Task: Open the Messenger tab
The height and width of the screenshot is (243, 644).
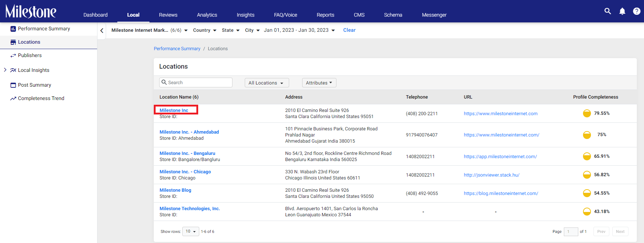Action: tap(434, 15)
